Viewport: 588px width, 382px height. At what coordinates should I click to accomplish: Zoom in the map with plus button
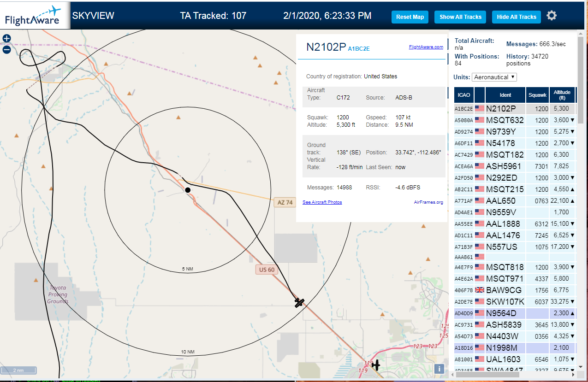click(x=6, y=39)
